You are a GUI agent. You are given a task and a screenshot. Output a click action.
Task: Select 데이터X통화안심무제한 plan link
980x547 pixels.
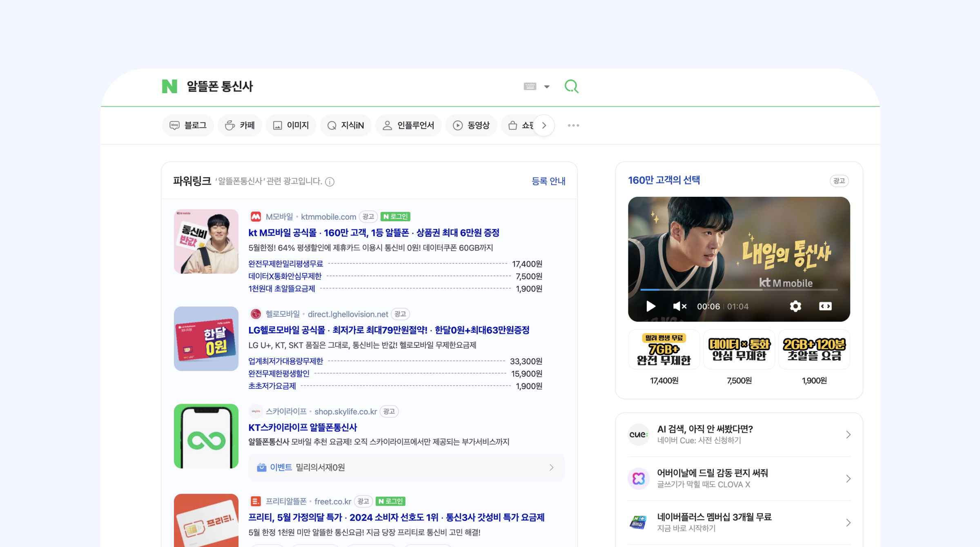285,276
